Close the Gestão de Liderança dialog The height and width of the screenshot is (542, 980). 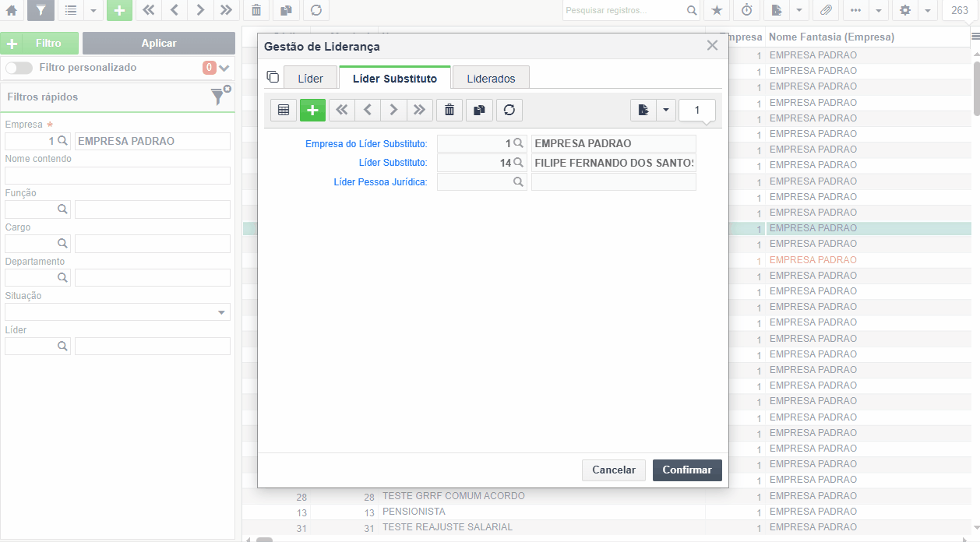click(712, 45)
